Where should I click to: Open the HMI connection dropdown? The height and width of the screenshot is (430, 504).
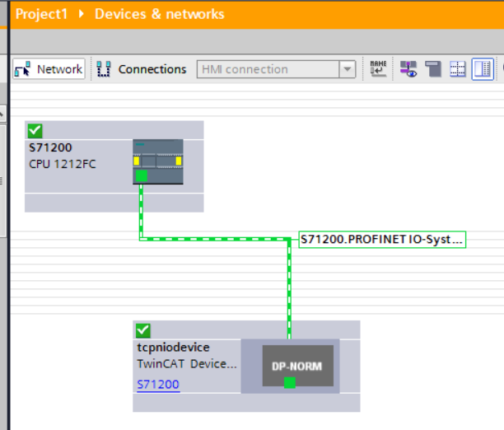pyautogui.click(x=348, y=69)
